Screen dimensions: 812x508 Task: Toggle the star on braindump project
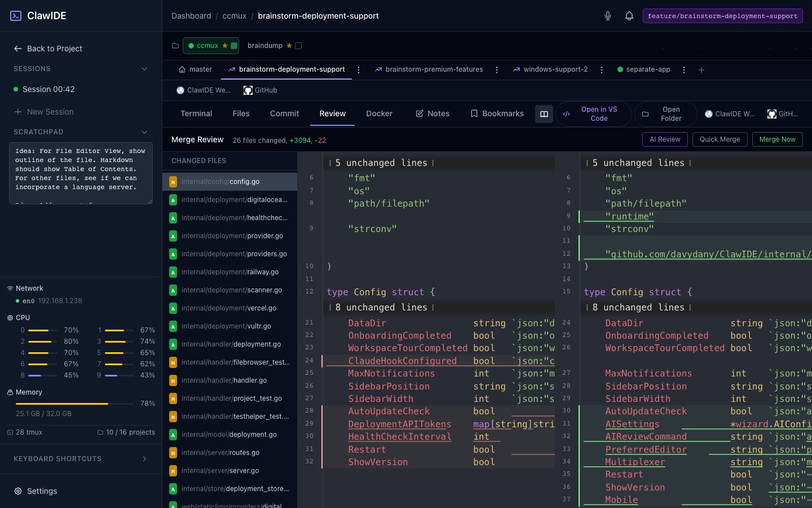(x=289, y=46)
